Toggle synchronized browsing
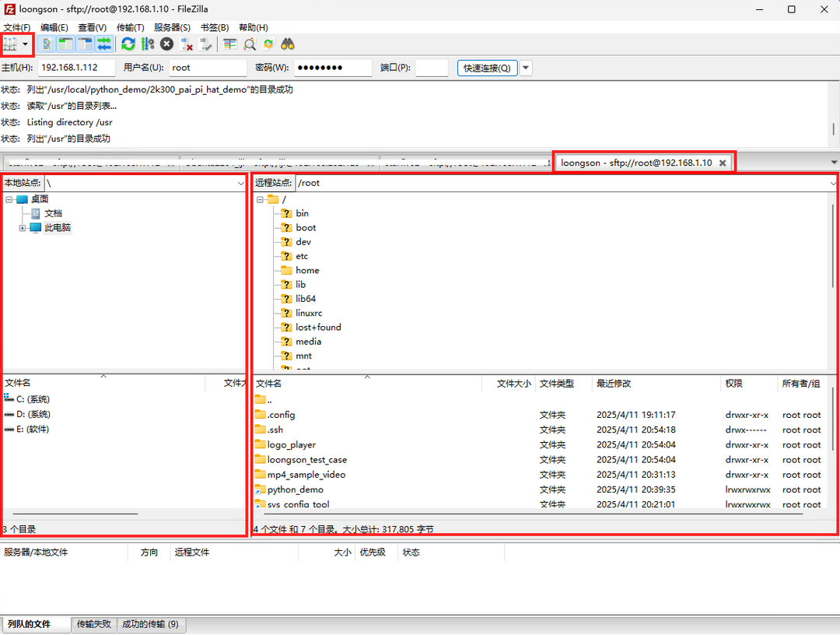The height and width of the screenshot is (635, 840). (x=268, y=44)
